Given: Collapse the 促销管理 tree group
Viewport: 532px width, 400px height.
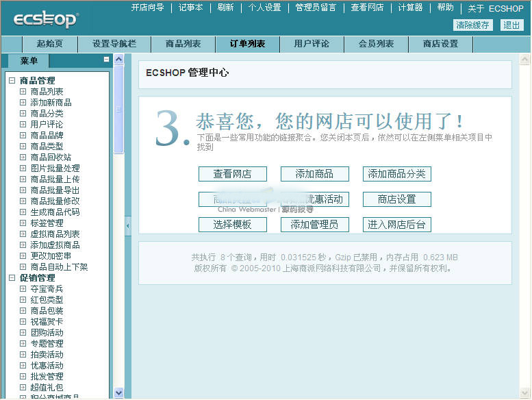Looking at the screenshot, I should [12, 278].
